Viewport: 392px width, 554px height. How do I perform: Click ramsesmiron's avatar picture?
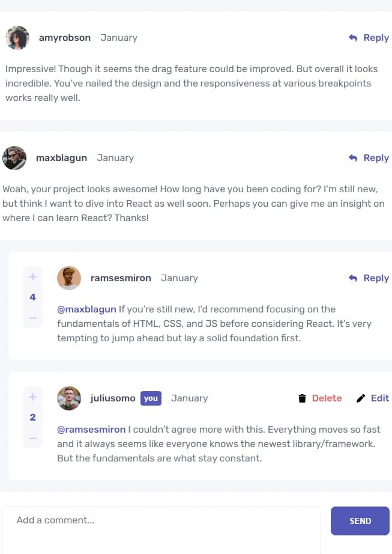pos(69,278)
